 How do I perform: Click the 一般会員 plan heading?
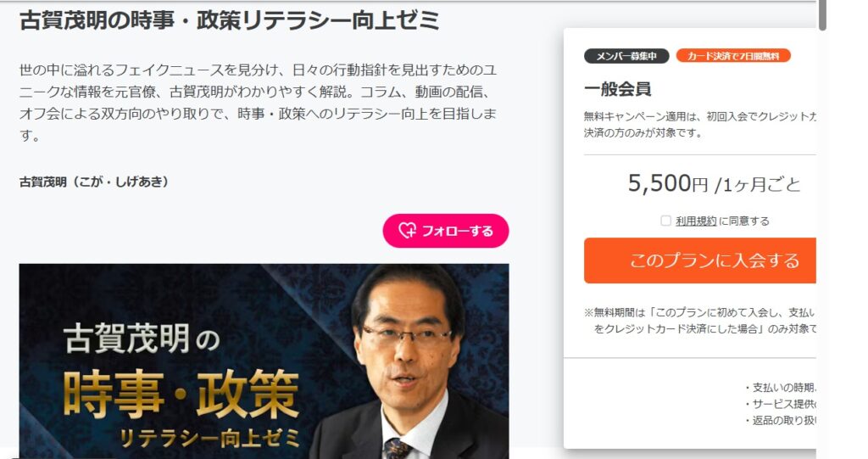tap(617, 89)
